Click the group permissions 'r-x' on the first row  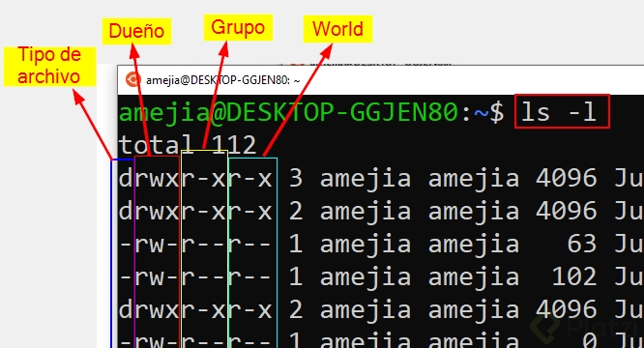point(204,178)
